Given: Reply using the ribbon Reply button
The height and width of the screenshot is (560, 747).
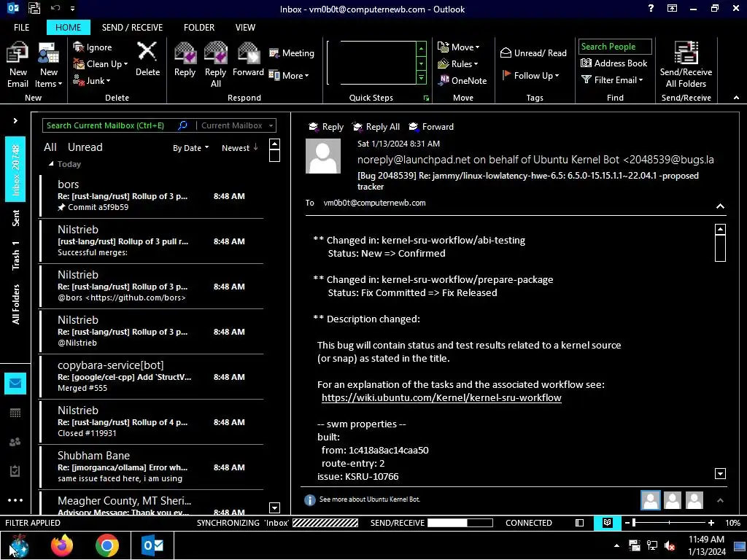Looking at the screenshot, I should coord(185,59).
